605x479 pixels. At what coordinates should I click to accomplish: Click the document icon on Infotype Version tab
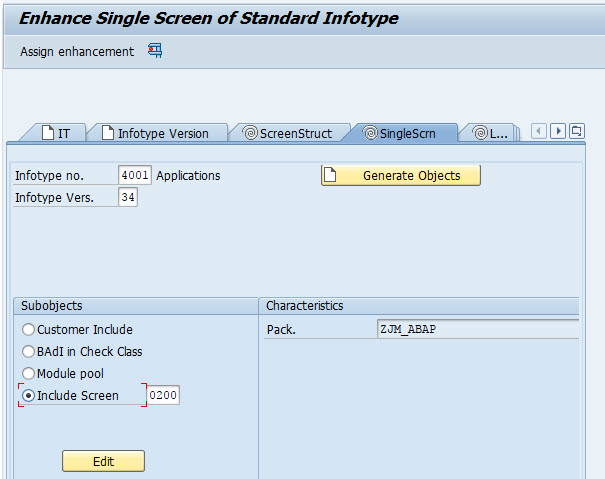(107, 133)
